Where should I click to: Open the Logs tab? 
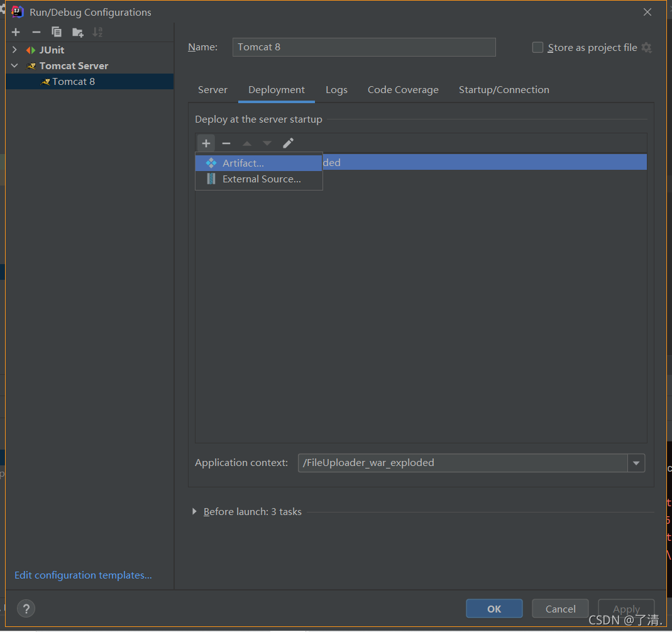click(x=336, y=89)
